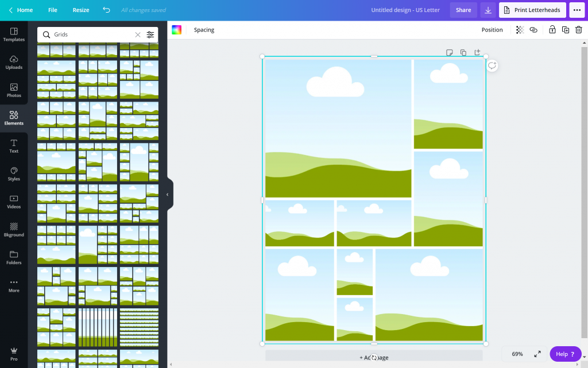Viewport: 588px width, 368px height.
Task: Click the undo arrow icon
Action: pyautogui.click(x=106, y=10)
